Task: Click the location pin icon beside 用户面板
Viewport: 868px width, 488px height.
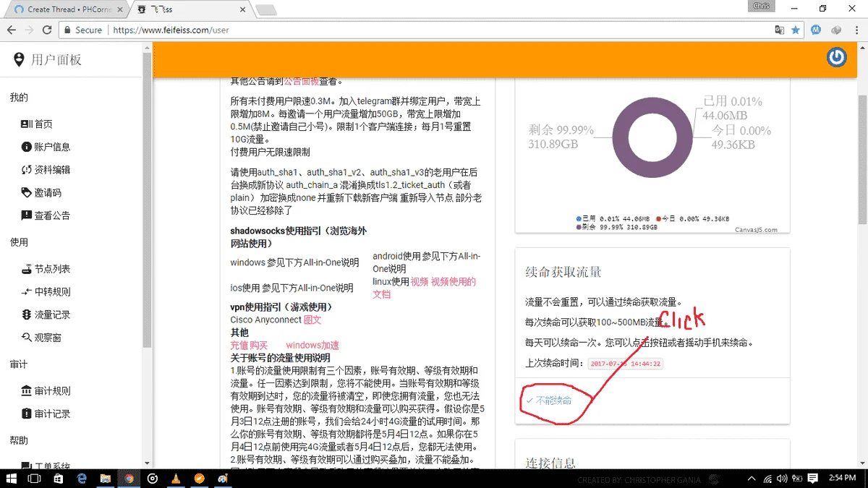Action: (19, 60)
